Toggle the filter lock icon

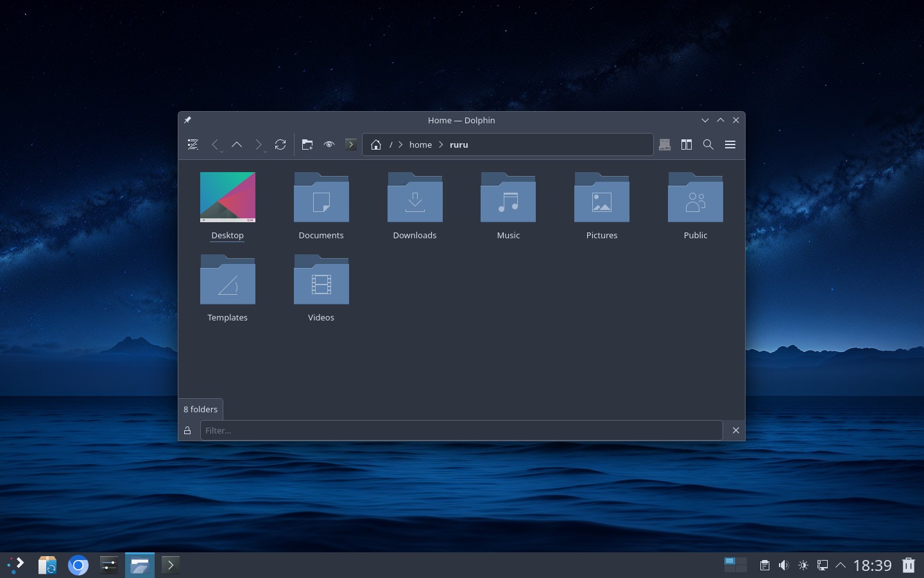pyautogui.click(x=187, y=430)
